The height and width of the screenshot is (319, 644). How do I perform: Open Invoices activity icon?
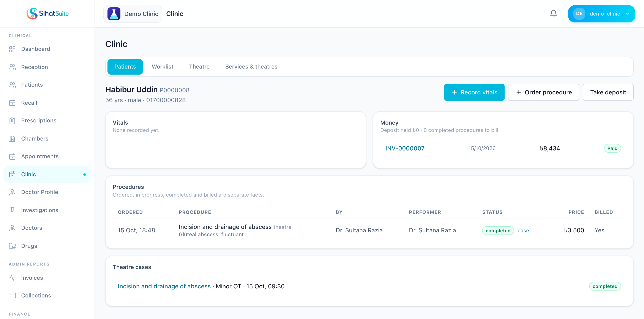tap(12, 278)
